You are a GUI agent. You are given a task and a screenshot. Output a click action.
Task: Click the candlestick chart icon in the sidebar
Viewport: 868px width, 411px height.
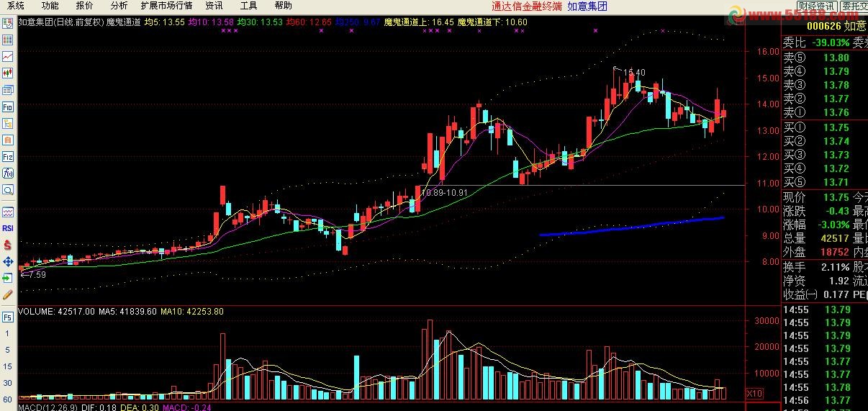coord(8,73)
